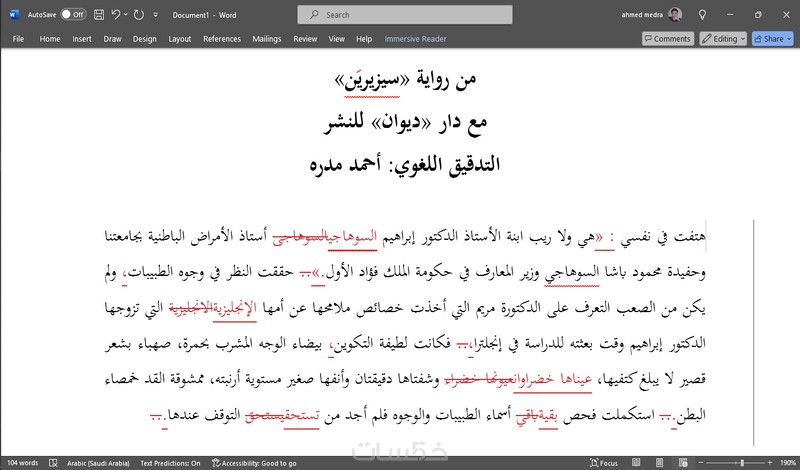The image size is (800, 470).
Task: Click the lightbulb coming-soon features icon
Action: click(x=703, y=15)
